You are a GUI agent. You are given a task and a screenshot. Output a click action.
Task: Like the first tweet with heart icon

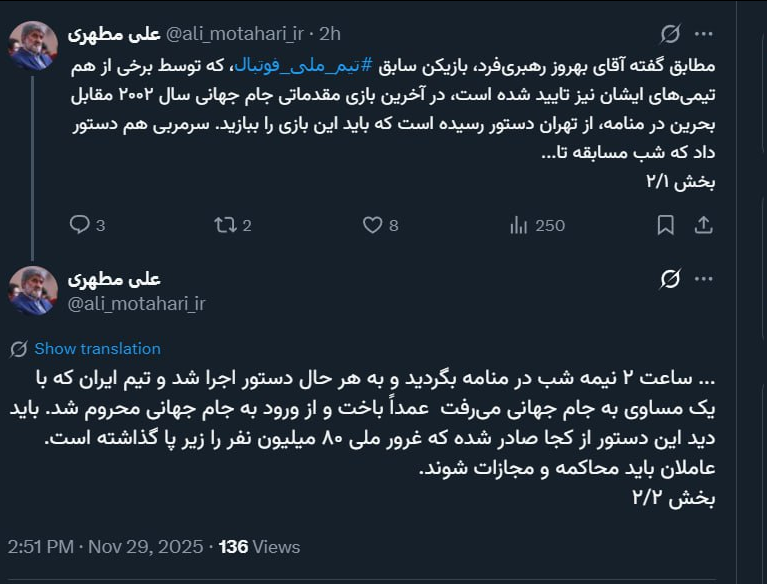(372, 226)
